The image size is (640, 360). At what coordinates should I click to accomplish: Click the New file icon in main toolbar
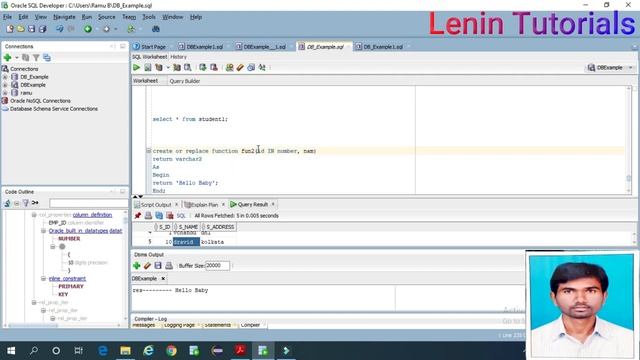tap(10, 29)
